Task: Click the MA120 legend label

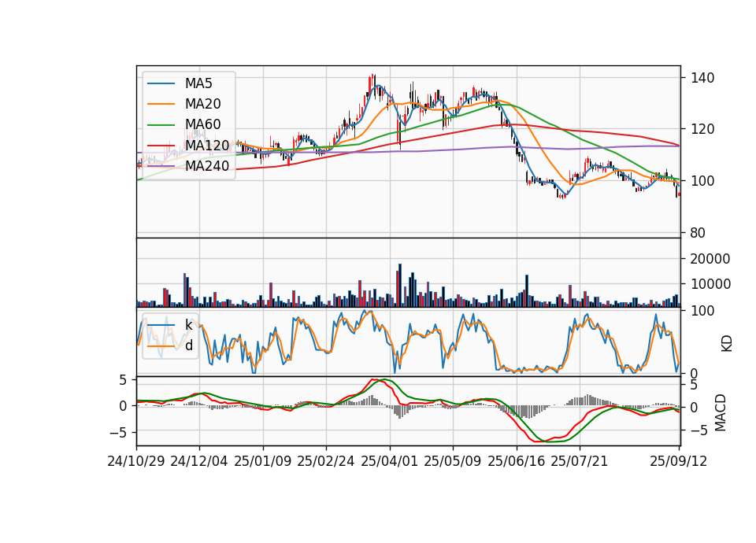Action: coord(207,145)
